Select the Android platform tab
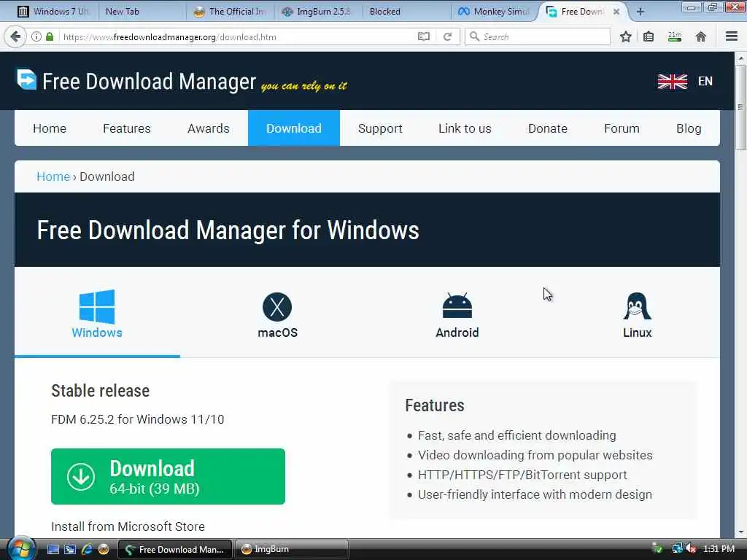The height and width of the screenshot is (560, 747). coord(457,315)
